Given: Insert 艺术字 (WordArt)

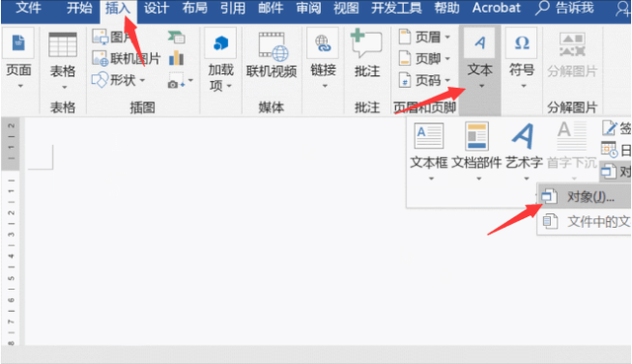Looking at the screenshot, I should click(x=524, y=151).
